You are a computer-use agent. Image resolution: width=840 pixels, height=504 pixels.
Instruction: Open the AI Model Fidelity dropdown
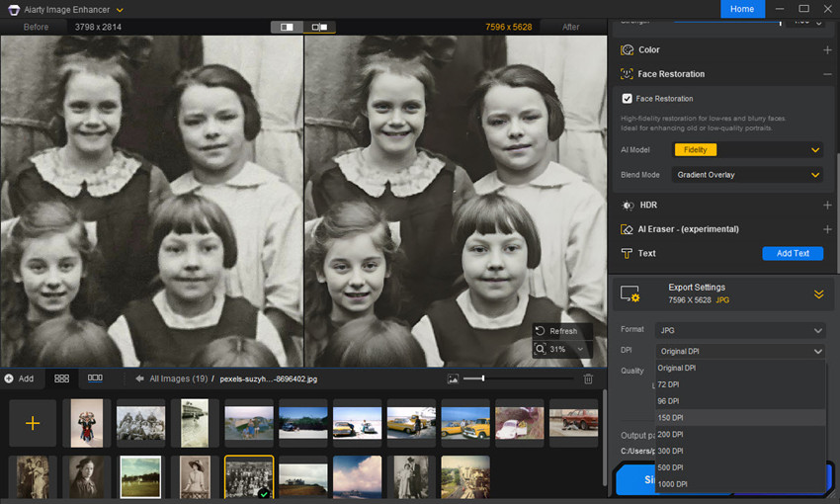(x=747, y=150)
